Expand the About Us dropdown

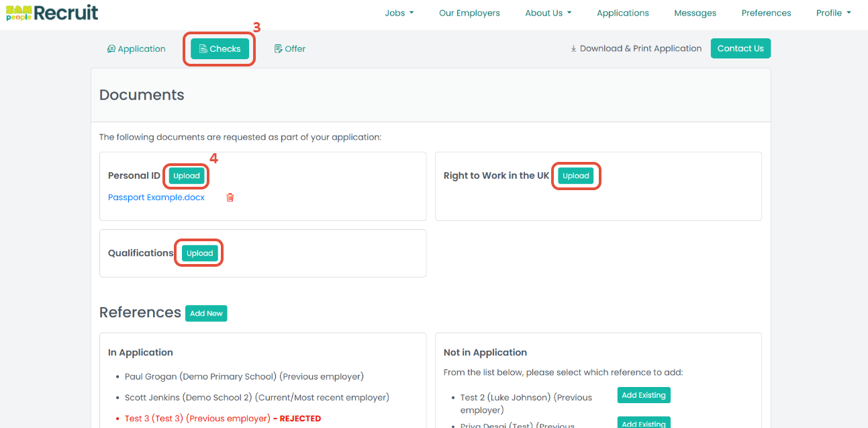coord(548,13)
